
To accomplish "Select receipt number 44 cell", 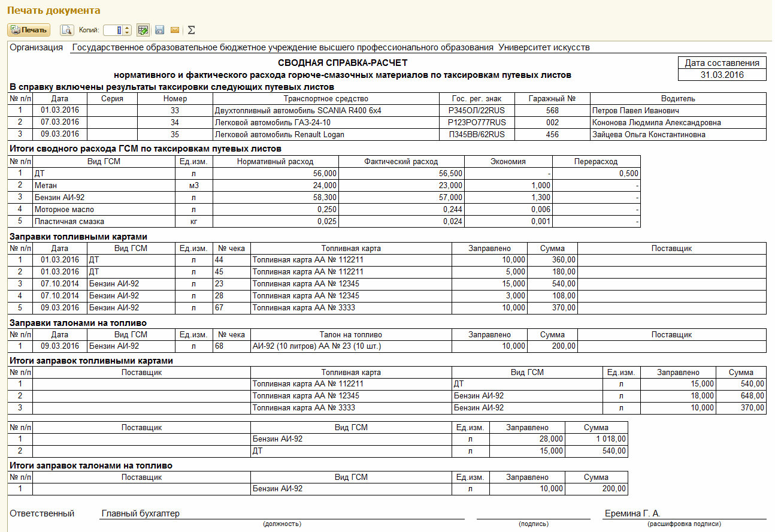I will tap(232, 260).
